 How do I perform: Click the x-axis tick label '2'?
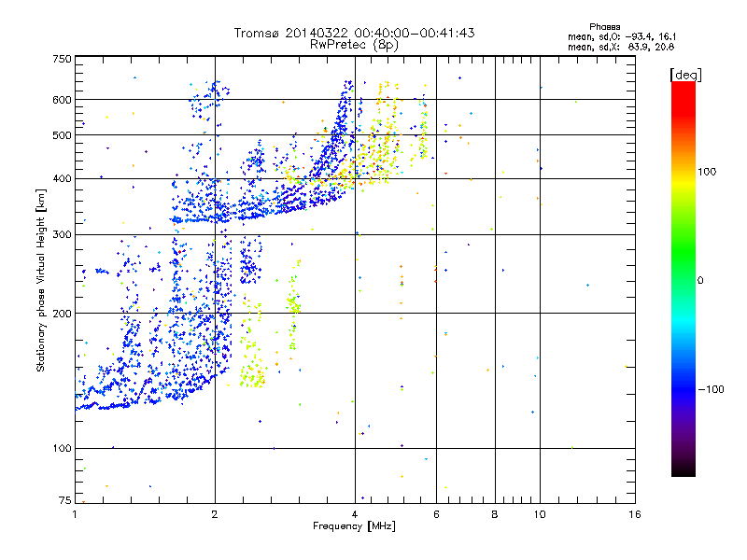pyautogui.click(x=215, y=514)
